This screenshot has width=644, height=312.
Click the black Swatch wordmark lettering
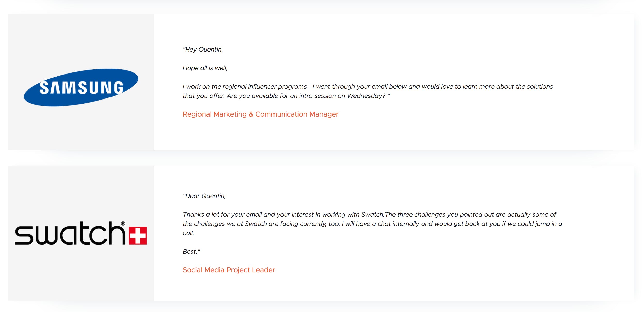70,234
